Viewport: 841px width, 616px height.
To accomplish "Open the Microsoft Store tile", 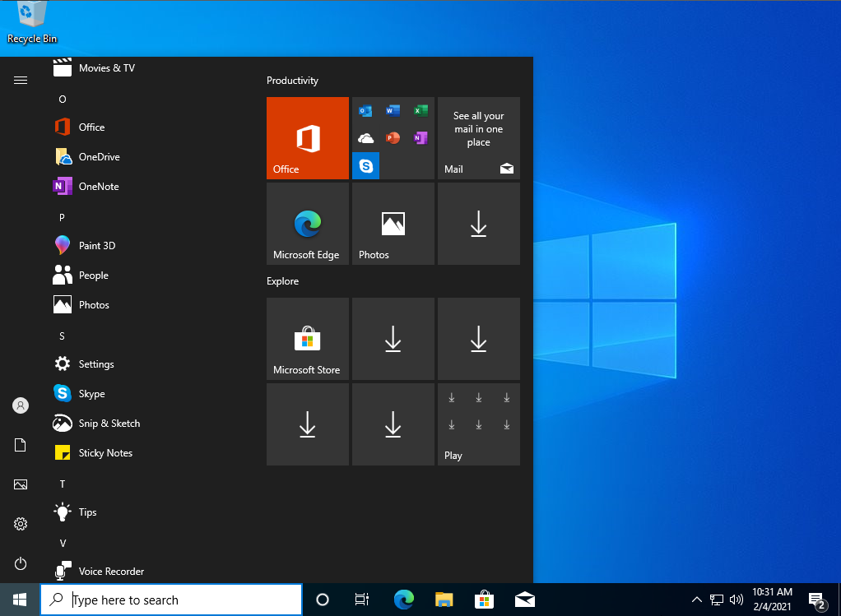I will click(x=307, y=339).
